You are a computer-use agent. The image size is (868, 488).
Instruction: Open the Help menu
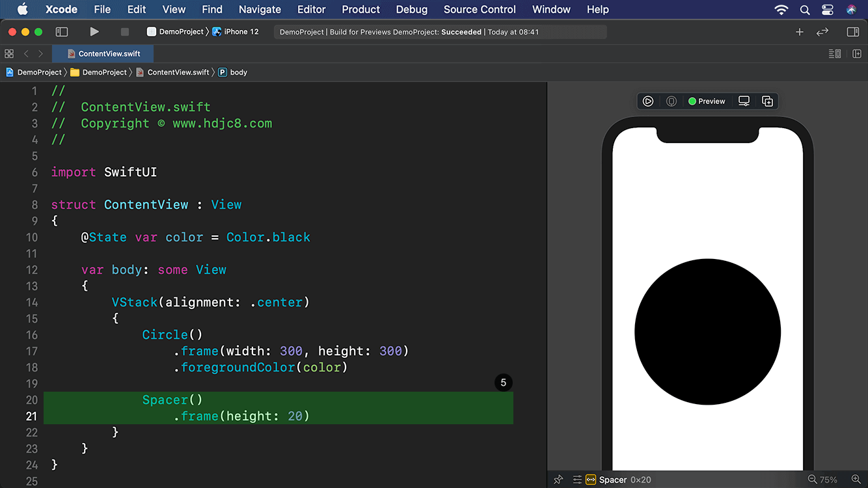pyautogui.click(x=598, y=9)
